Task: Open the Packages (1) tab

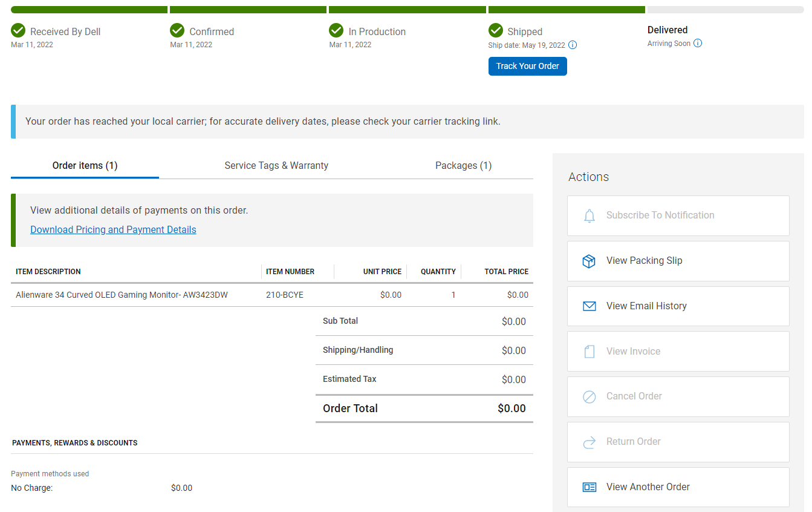Action: tap(463, 165)
